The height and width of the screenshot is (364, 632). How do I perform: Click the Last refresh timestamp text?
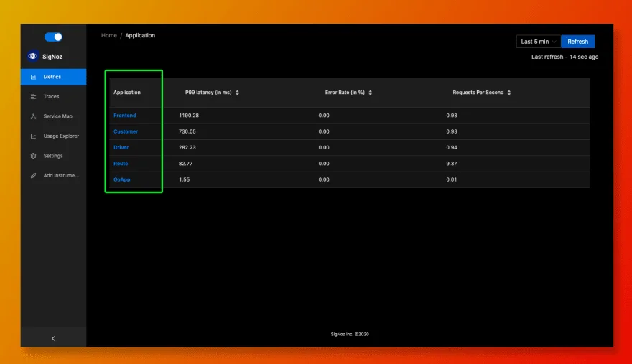[564, 57]
